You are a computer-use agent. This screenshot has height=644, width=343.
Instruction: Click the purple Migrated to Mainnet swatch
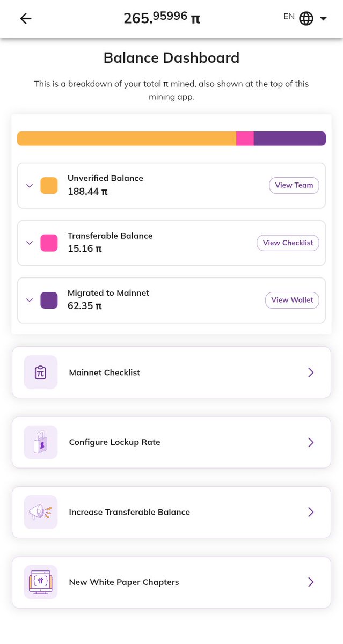click(x=49, y=300)
